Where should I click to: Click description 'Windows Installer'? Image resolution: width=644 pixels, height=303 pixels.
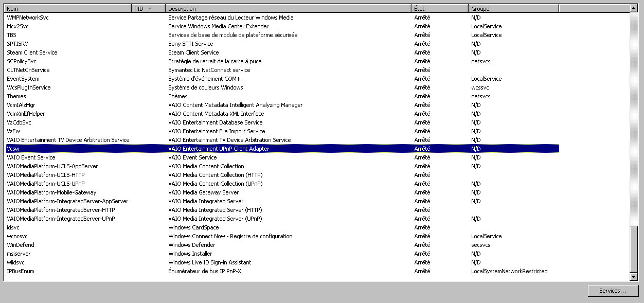click(x=190, y=254)
